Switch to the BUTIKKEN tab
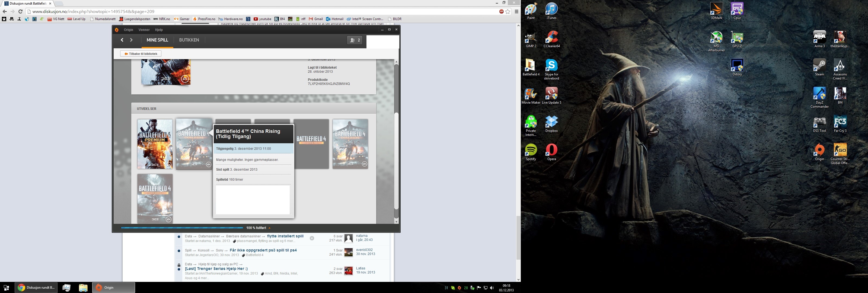Viewport: 868px width, 293px height. pos(189,40)
